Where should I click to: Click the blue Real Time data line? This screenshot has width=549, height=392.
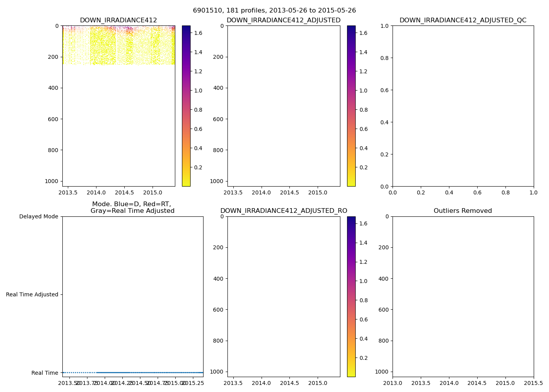[149, 372]
